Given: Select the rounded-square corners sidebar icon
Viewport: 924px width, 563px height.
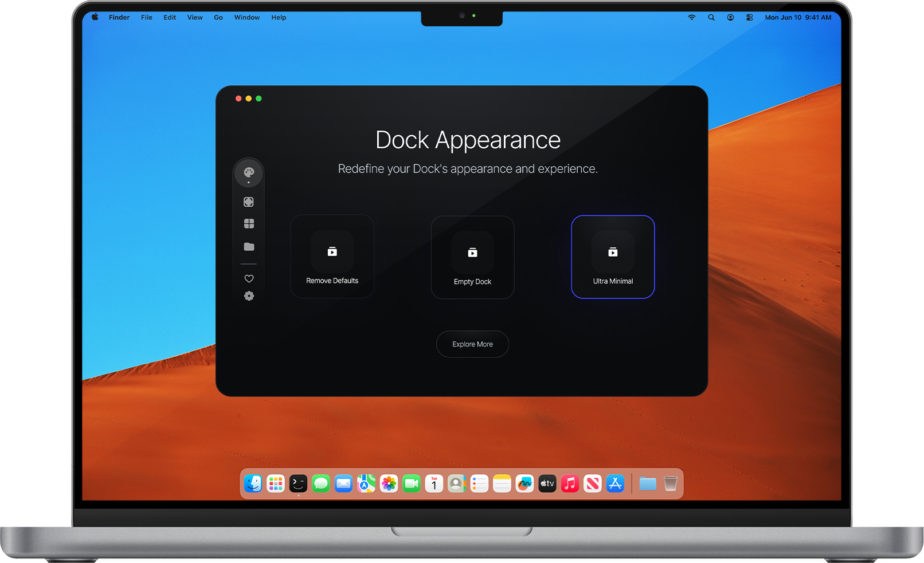Looking at the screenshot, I should pos(249,202).
